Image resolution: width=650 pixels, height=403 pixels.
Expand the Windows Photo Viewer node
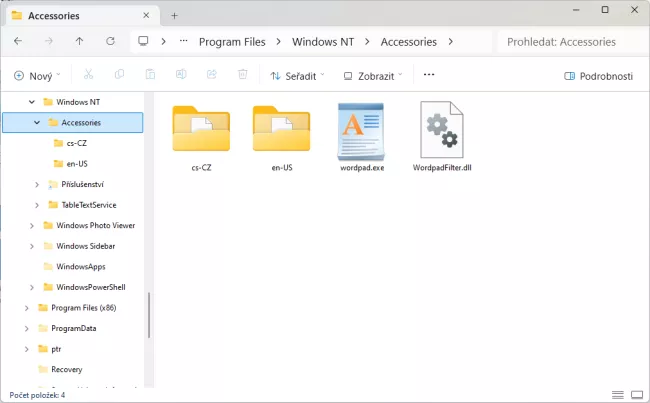[32, 226]
